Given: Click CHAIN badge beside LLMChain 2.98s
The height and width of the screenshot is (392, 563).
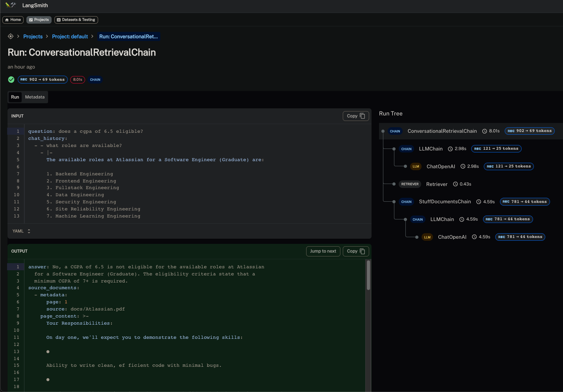Looking at the screenshot, I should (x=406, y=149).
